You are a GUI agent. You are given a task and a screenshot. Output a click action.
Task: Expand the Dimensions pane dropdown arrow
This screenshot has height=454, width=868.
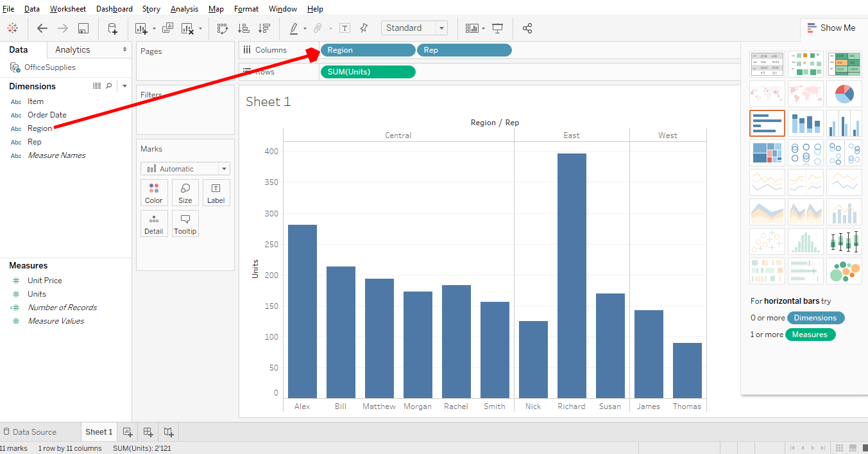click(x=124, y=86)
